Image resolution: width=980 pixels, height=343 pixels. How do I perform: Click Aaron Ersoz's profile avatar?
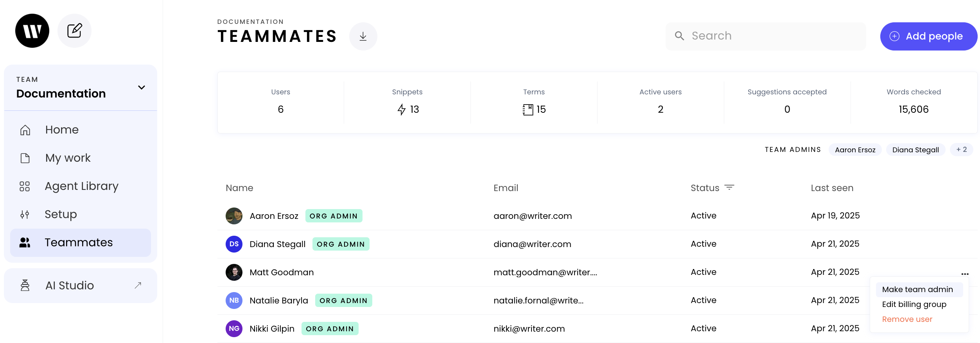pyautogui.click(x=234, y=216)
